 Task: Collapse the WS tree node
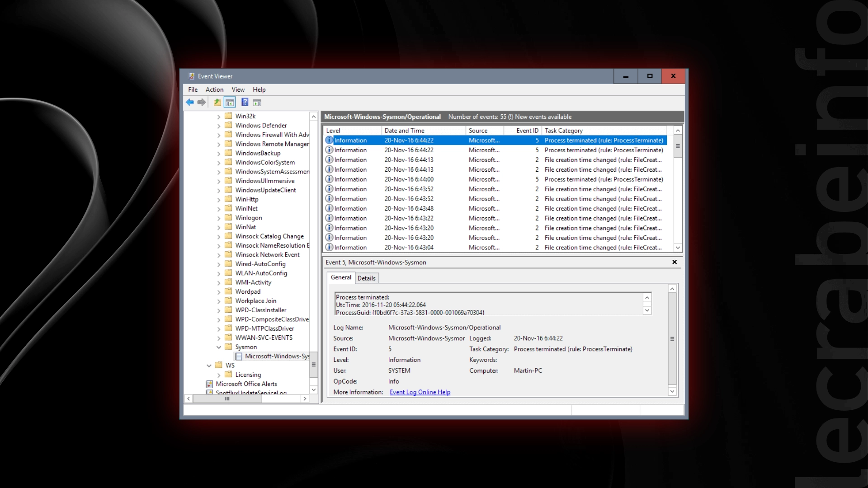209,366
